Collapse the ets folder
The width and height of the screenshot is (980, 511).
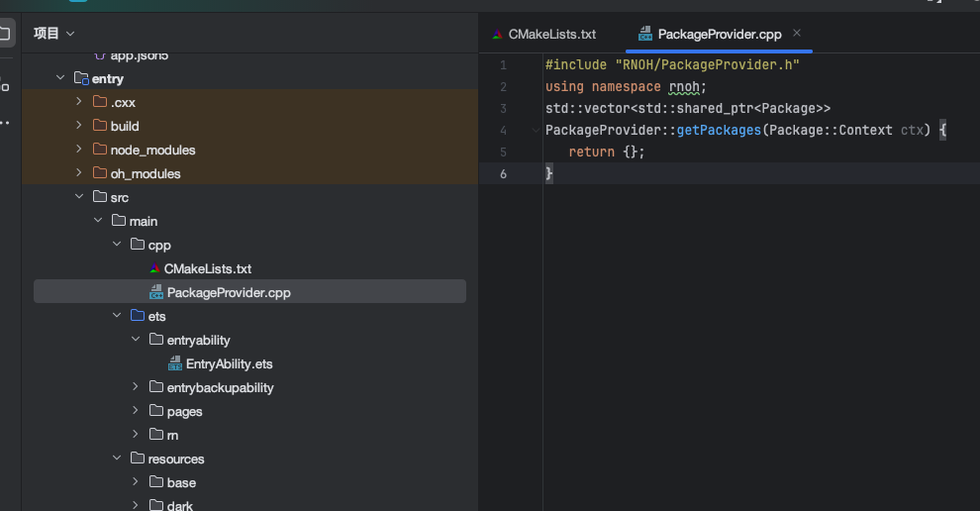117,315
